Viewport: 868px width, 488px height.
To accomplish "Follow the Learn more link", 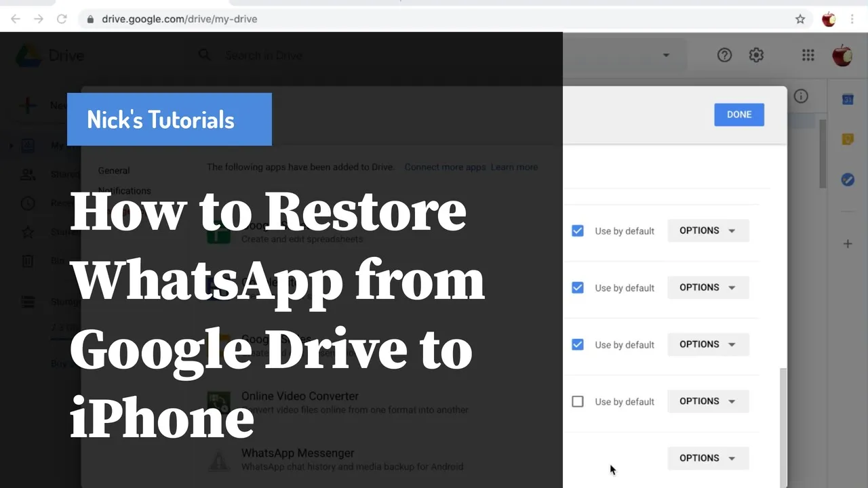I will pos(514,167).
